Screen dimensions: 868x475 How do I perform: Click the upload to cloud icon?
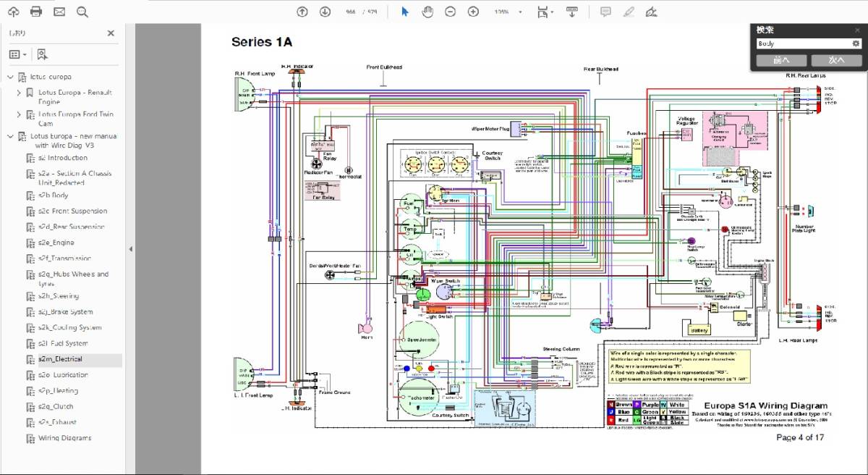point(14,12)
